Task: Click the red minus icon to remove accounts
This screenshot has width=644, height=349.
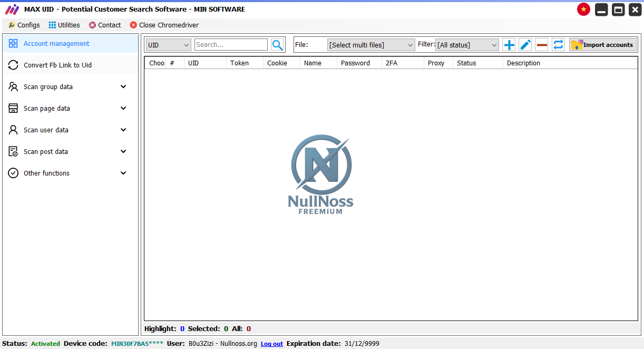Action: 541,45
